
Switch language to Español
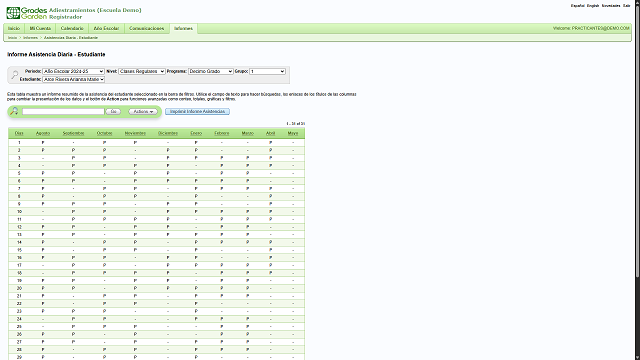[x=578, y=6]
